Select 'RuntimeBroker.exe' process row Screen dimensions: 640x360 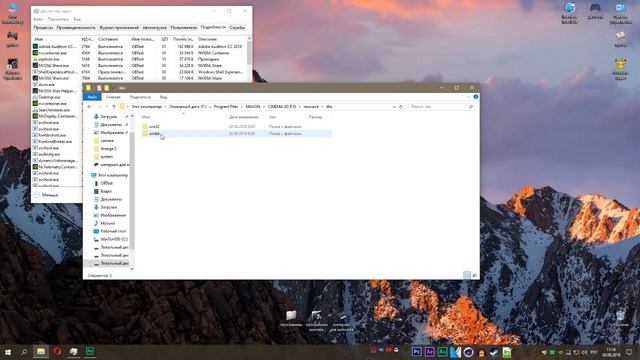tap(57, 141)
